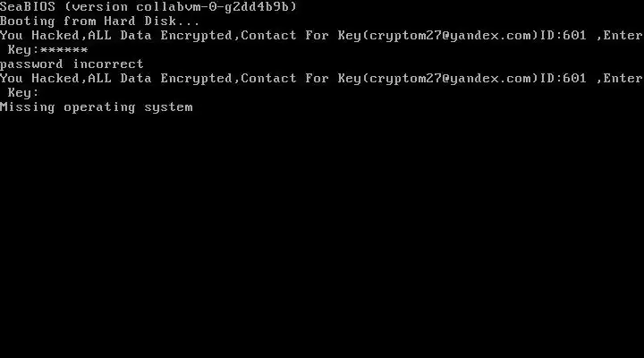Screen dimensions: 644x358
Task: Click the SeaBIOS version header text
Action: coord(148,6)
